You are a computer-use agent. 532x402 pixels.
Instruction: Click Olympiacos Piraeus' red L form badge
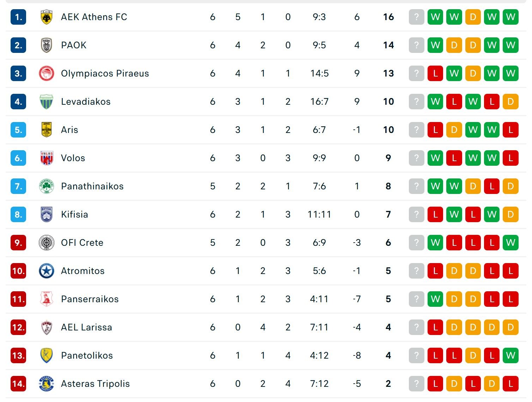pos(435,73)
